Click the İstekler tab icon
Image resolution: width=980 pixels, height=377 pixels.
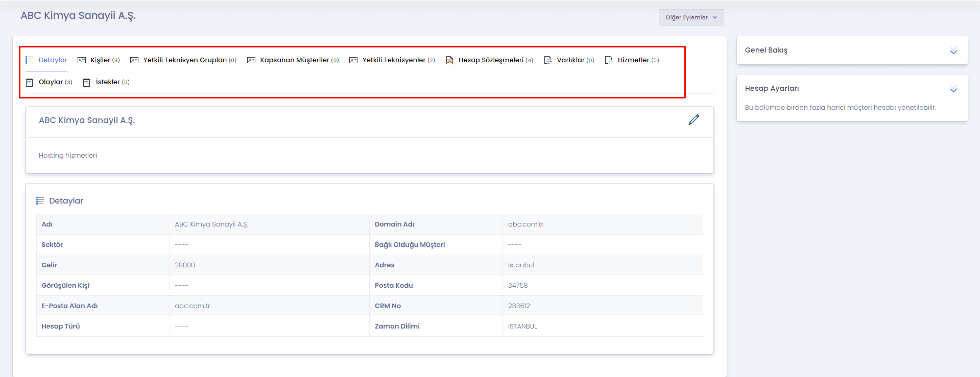pyautogui.click(x=87, y=82)
